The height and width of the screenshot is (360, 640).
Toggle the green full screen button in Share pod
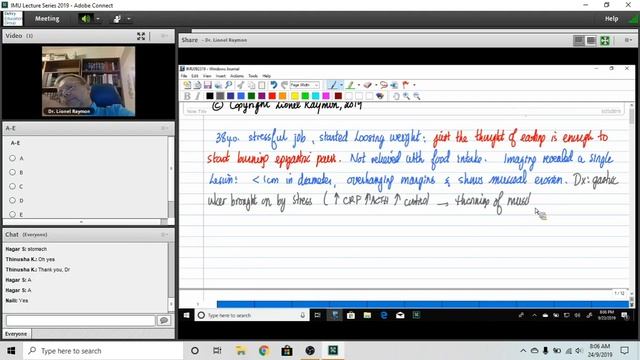(x=604, y=40)
